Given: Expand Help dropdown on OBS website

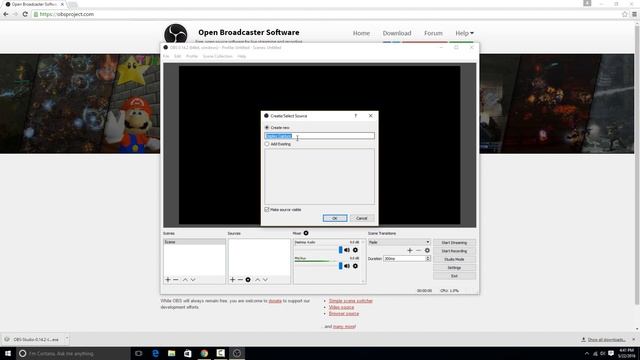Looking at the screenshot, I should tap(464, 33).
